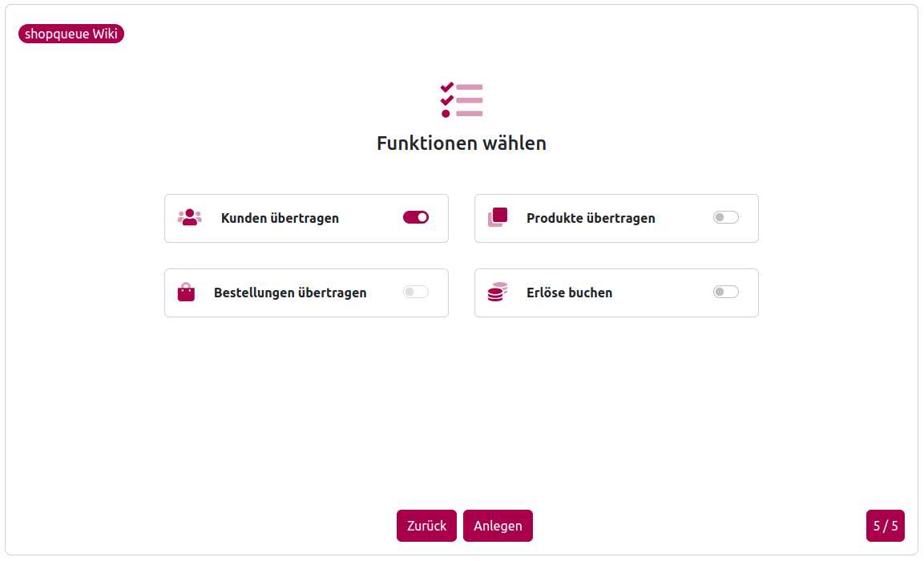
Task: Click the Funktionen wählen heading
Action: 462,143
